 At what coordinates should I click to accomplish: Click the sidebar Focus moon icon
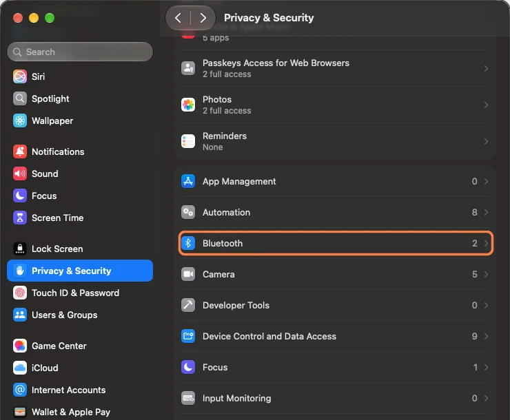(x=20, y=196)
